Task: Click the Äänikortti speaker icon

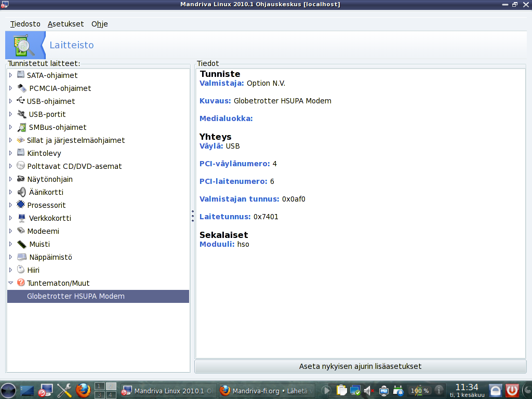Action: (22, 192)
